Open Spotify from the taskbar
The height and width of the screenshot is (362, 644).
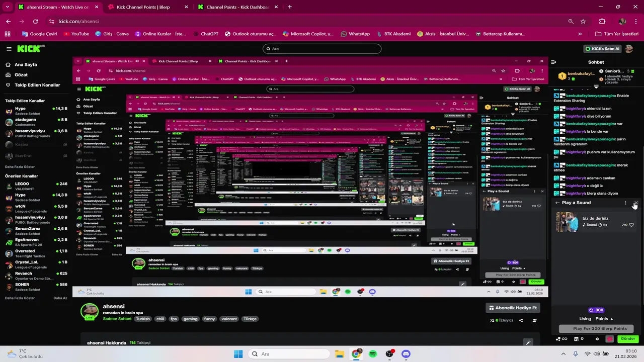373,354
